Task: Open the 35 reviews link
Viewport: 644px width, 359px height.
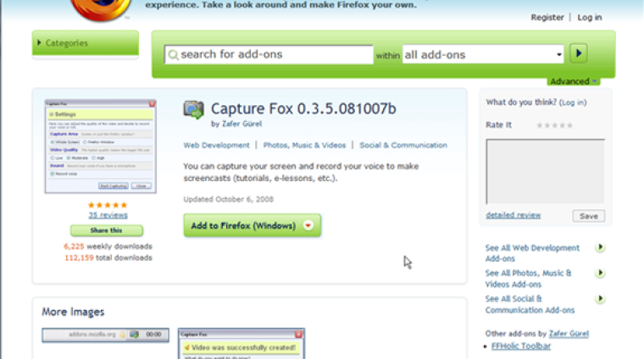Action: tap(108, 215)
